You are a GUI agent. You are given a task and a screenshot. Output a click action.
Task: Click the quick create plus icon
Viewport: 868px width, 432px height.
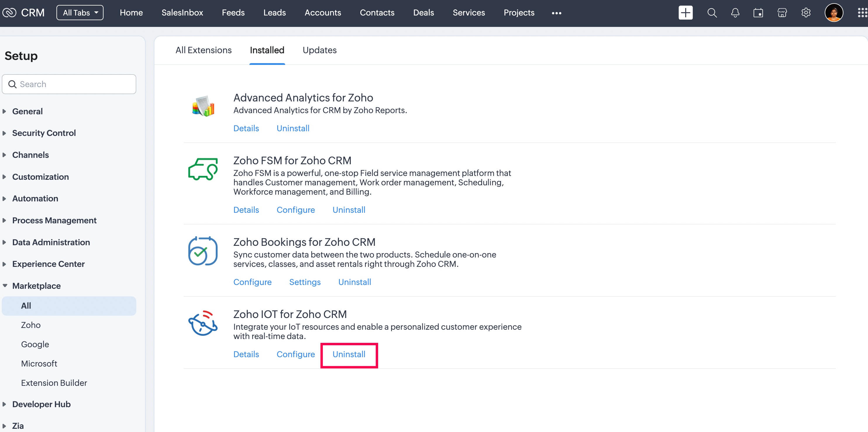coord(686,13)
